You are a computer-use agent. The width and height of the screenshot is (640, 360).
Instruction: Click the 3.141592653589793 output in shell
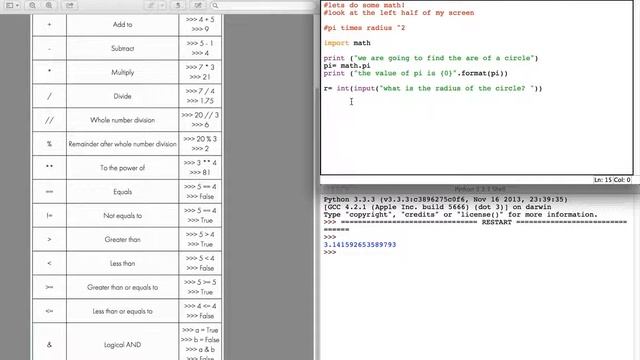360,245
